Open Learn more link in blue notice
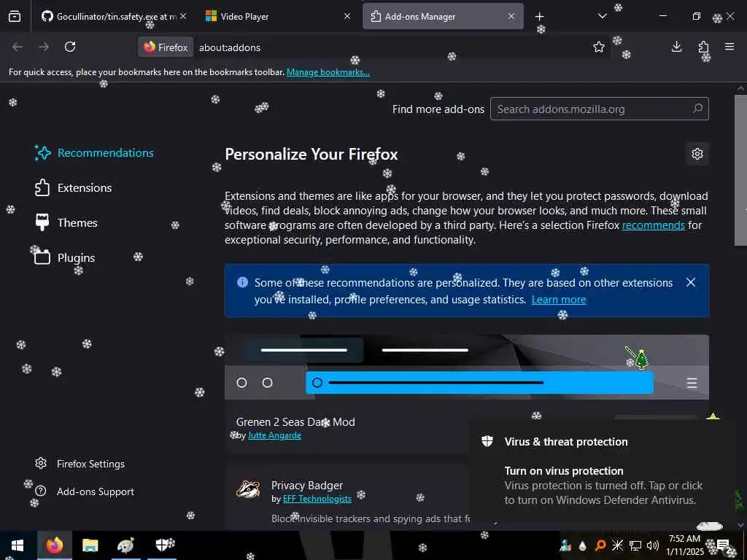 tap(559, 300)
